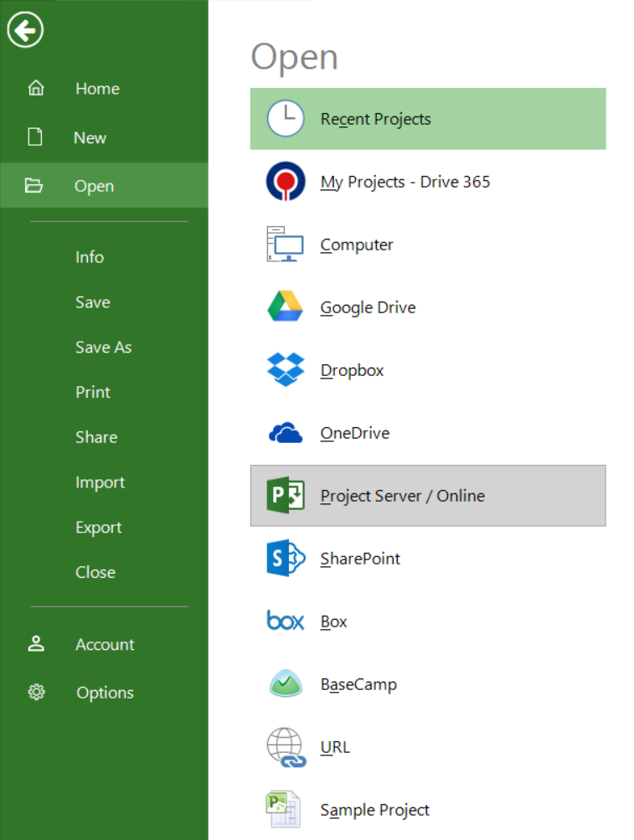Open the BaseCamp icon
This screenshot has width=634, height=840.
[286, 684]
